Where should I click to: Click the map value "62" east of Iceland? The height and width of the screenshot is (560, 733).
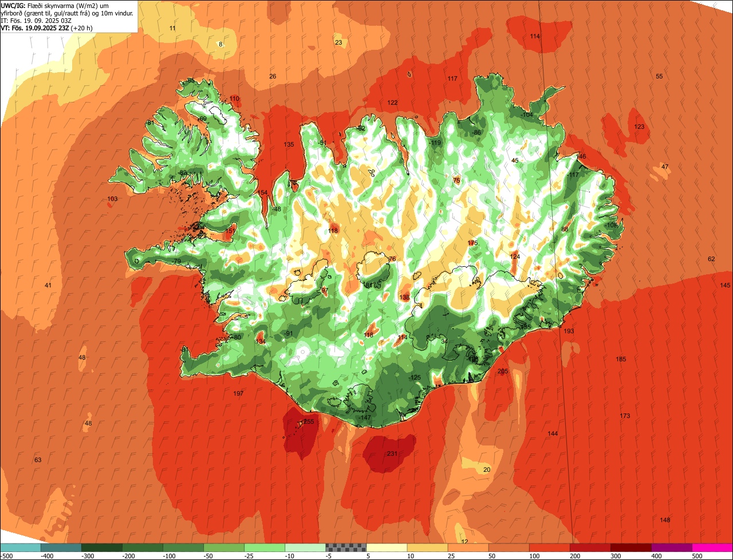tap(711, 259)
